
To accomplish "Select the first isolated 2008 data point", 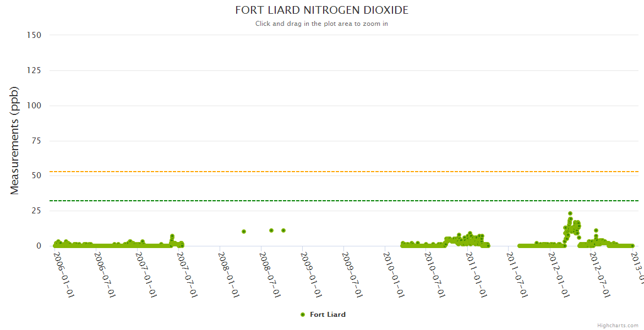I will coord(244,232).
